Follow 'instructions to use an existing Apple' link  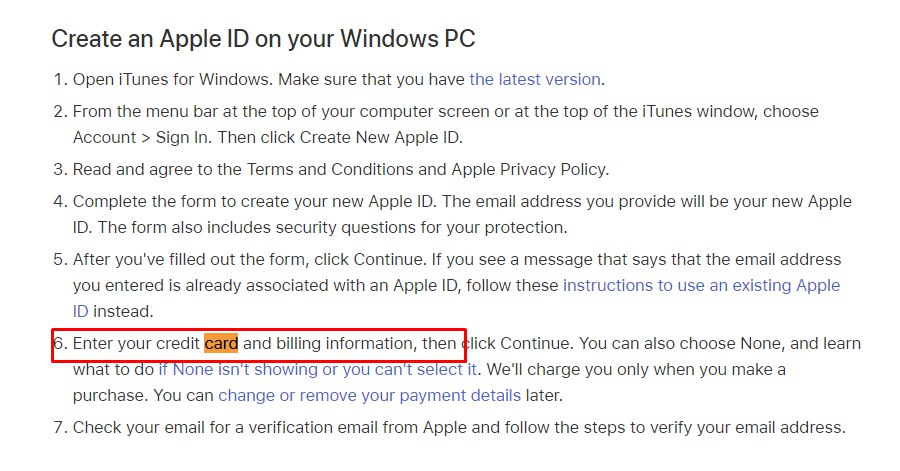point(701,285)
